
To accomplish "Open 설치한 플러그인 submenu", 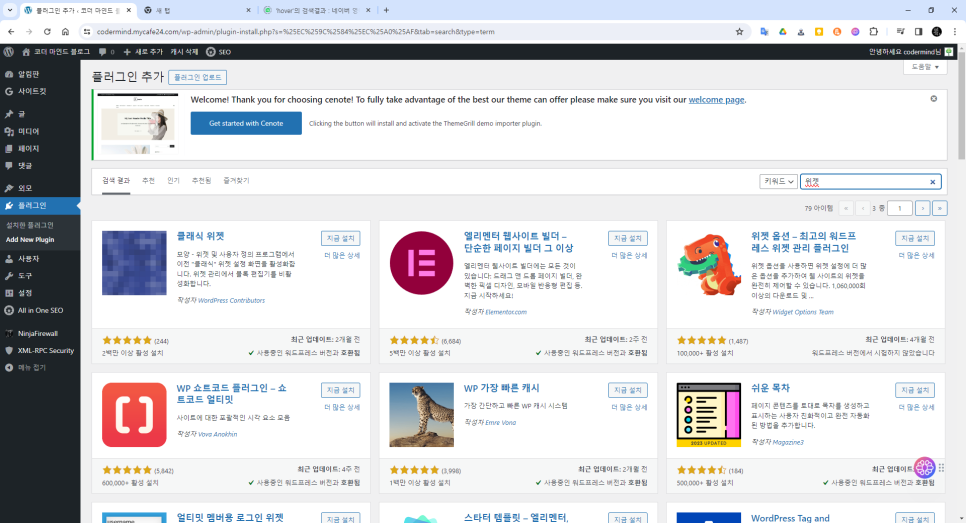I will click(30, 225).
